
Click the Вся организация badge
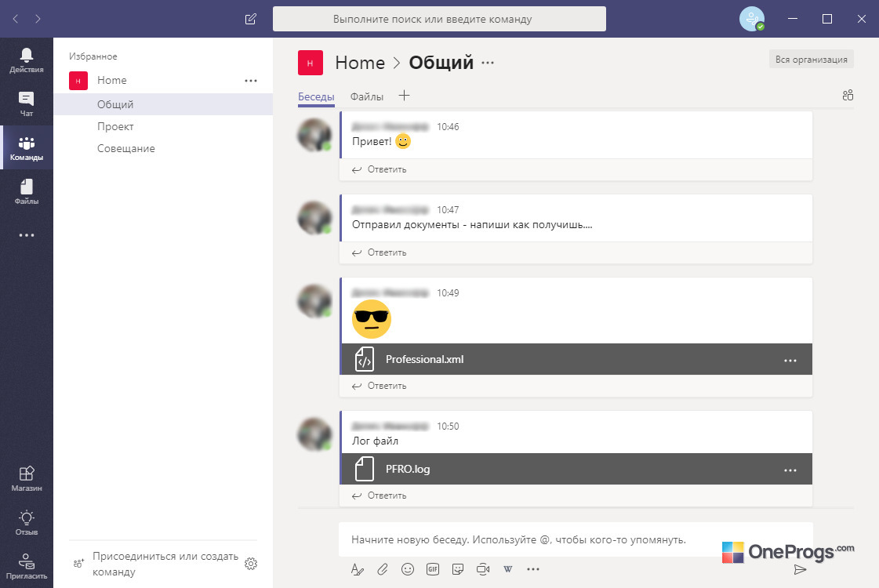coord(811,60)
